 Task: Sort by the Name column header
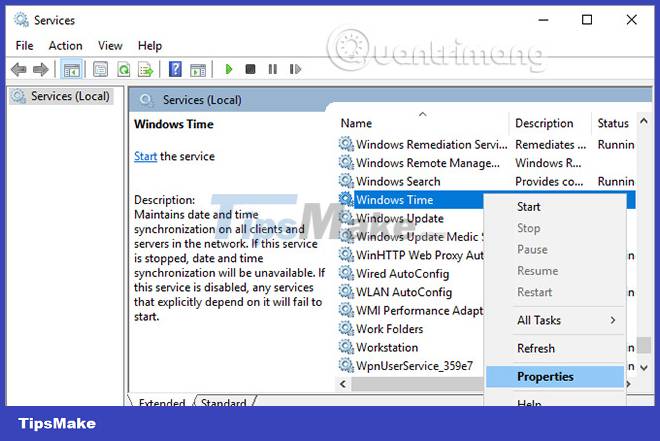click(423, 123)
